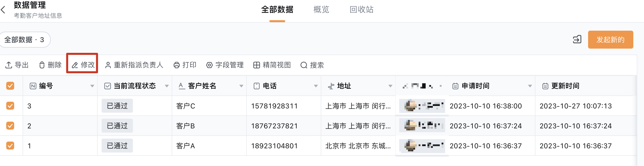Image resolution: width=644 pixels, height=166 pixels.
Task: Open the 回收站 tab
Action: [x=362, y=10]
